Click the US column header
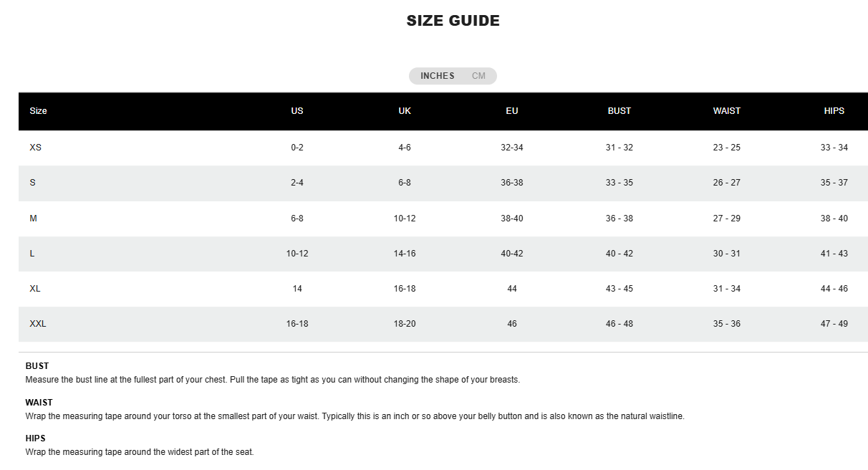868x470 pixels. (297, 111)
